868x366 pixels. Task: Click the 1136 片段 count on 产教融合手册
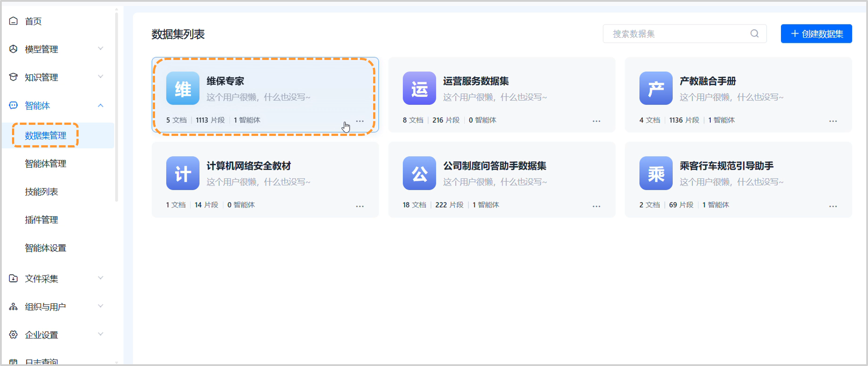coord(684,120)
